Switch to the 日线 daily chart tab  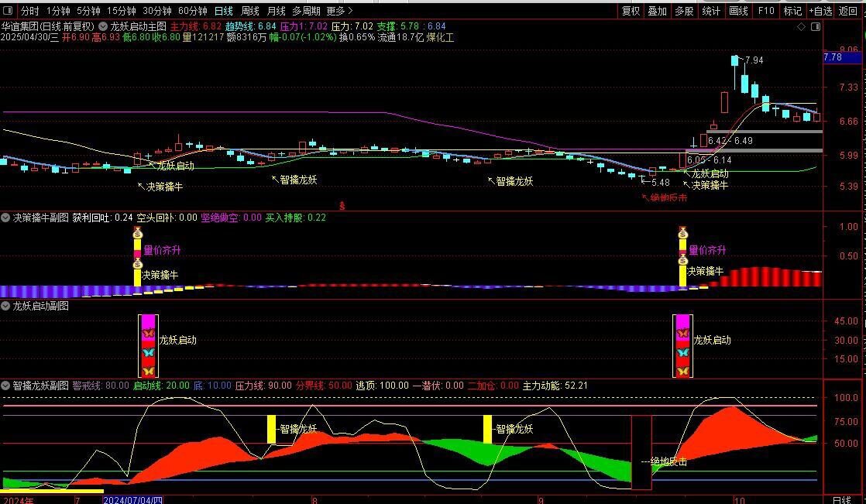[x=224, y=11]
